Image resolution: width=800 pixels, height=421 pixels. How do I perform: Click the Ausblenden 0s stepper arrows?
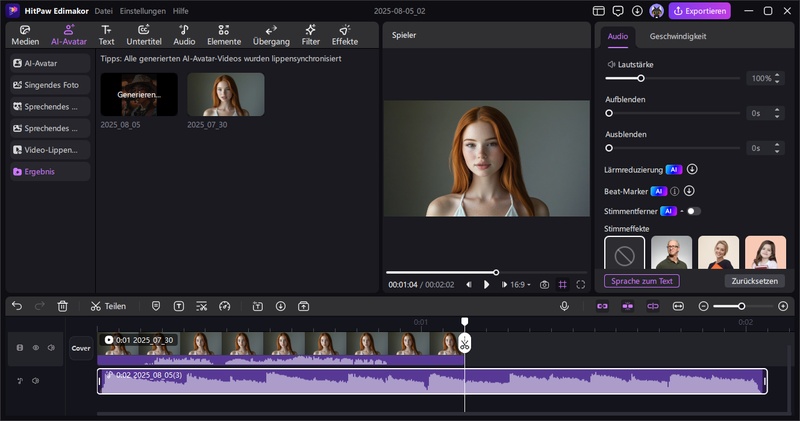[x=777, y=148]
